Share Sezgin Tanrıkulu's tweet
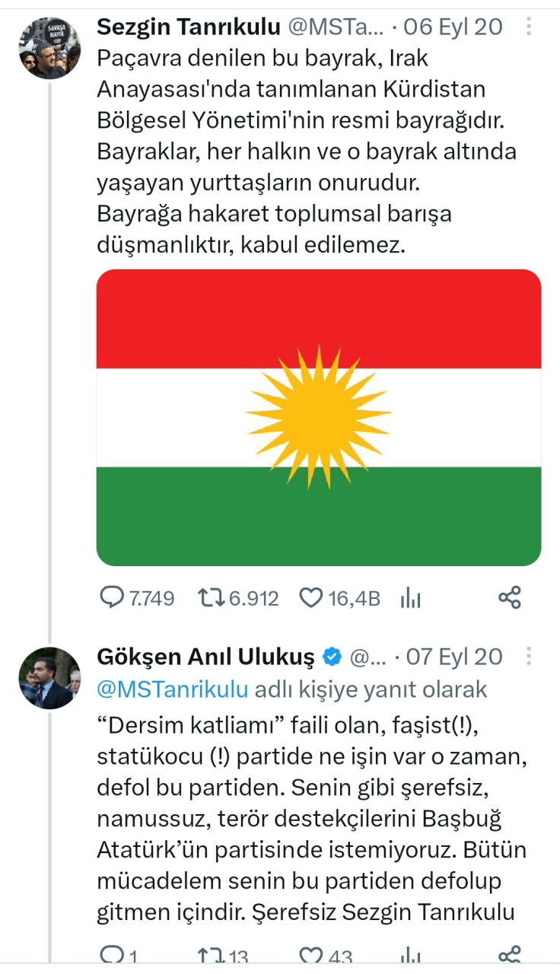560x974 pixels. [x=509, y=597]
